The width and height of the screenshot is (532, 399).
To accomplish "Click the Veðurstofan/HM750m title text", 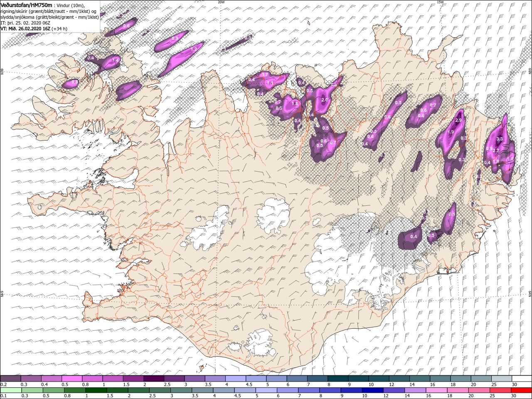I will coord(26,5).
